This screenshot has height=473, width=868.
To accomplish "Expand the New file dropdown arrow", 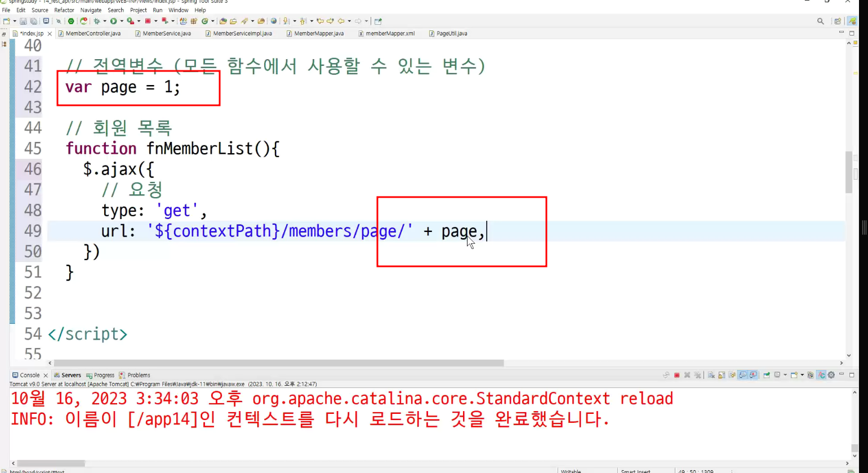I will click(x=14, y=21).
